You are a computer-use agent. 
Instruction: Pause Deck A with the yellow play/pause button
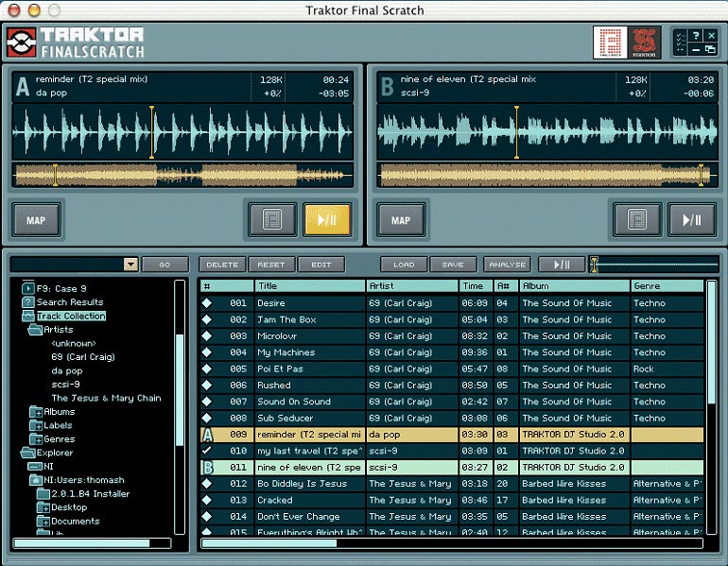[x=327, y=219]
